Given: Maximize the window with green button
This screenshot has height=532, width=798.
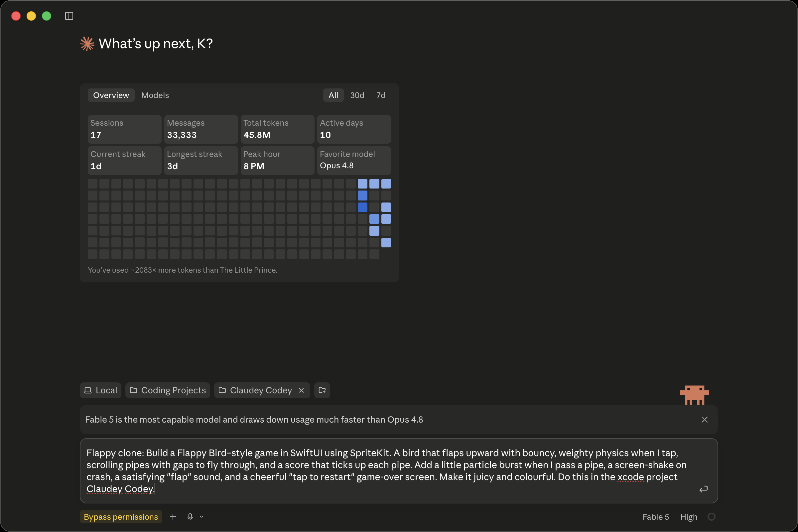Looking at the screenshot, I should click(47, 16).
